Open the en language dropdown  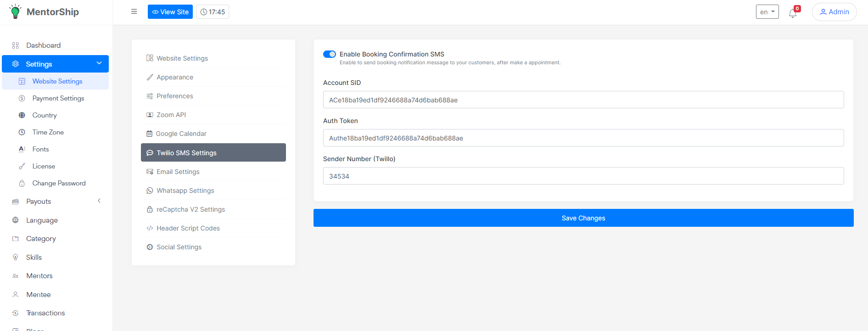click(767, 12)
